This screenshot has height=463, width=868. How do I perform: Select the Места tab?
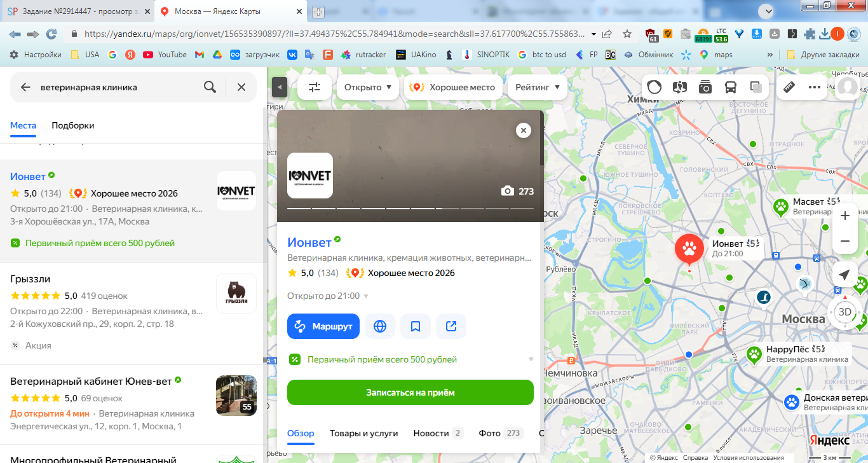(23, 125)
